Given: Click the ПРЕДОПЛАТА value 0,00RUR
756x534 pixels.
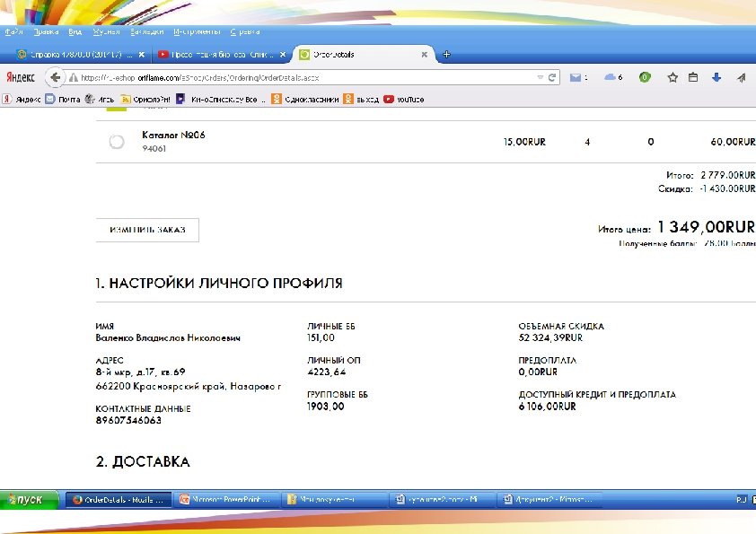Looking at the screenshot, I should tap(538, 372).
